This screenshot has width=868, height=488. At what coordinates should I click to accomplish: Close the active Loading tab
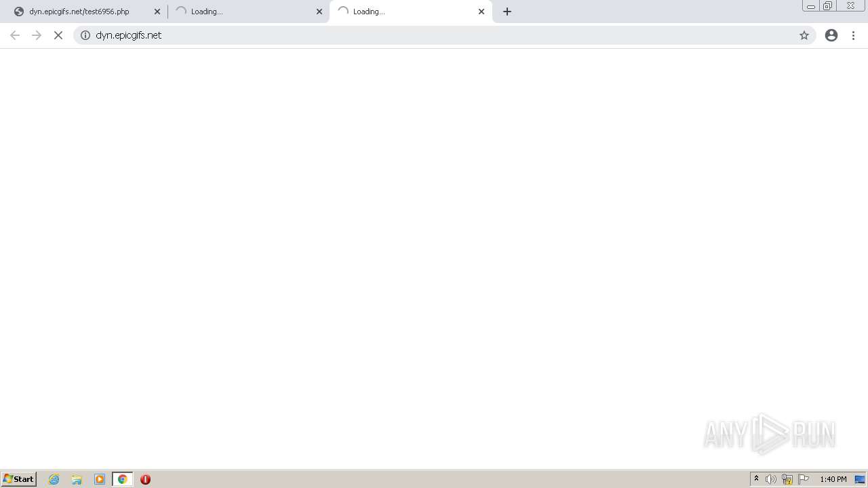coord(481,12)
